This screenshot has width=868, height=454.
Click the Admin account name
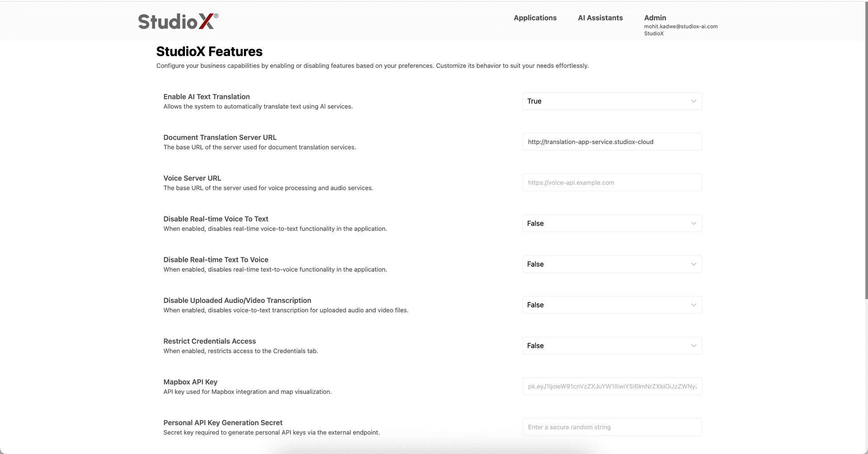tap(655, 18)
